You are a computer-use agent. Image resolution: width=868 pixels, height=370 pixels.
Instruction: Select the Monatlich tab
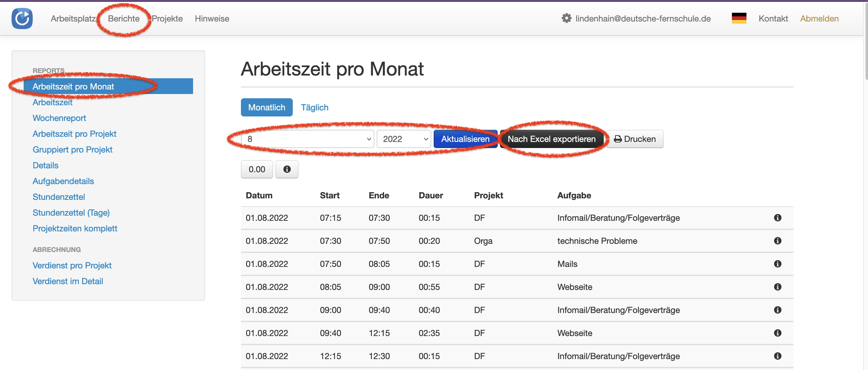pos(266,107)
